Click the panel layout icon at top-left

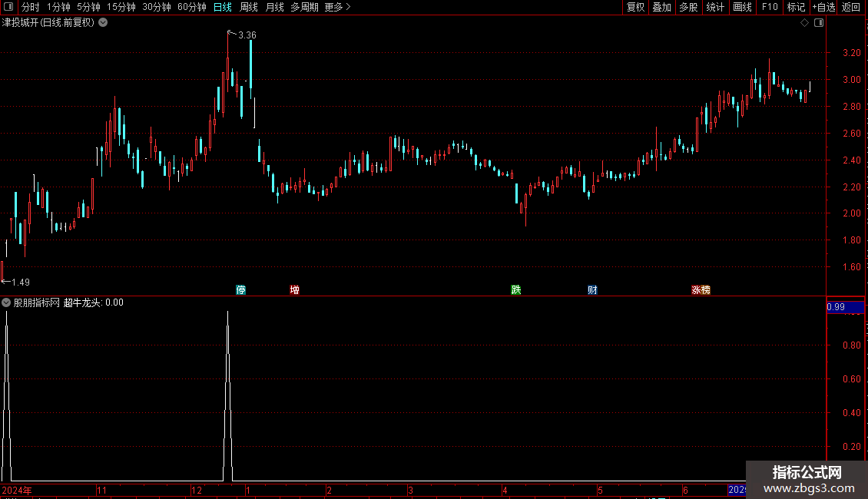[8, 7]
